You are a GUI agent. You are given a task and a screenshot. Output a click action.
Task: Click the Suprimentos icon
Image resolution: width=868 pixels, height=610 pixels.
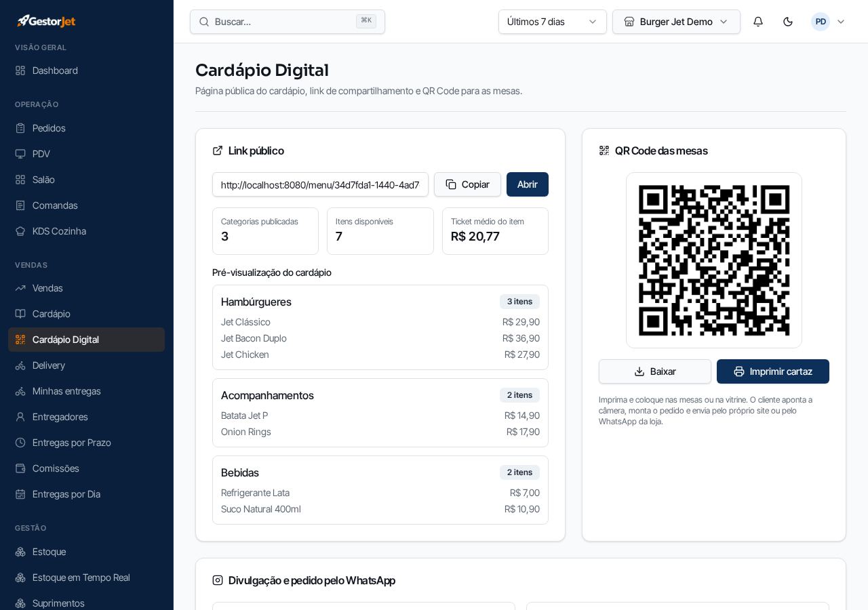(20, 603)
